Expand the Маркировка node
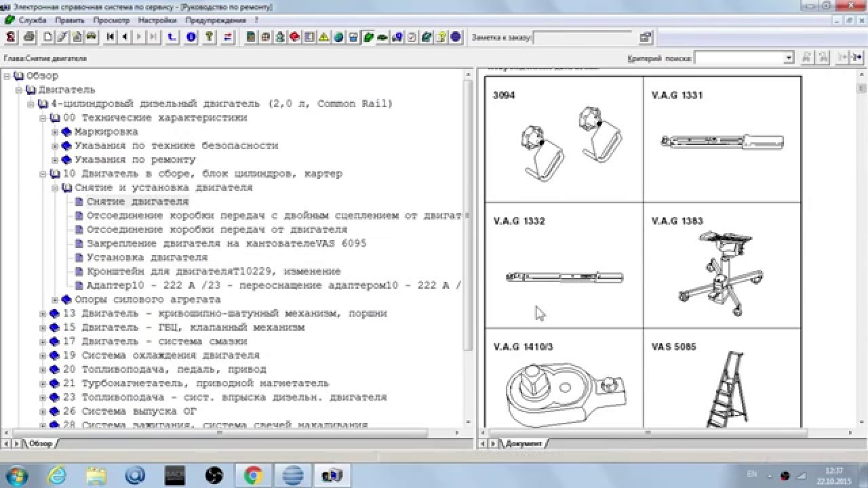Image resolution: width=868 pixels, height=488 pixels. (56, 132)
